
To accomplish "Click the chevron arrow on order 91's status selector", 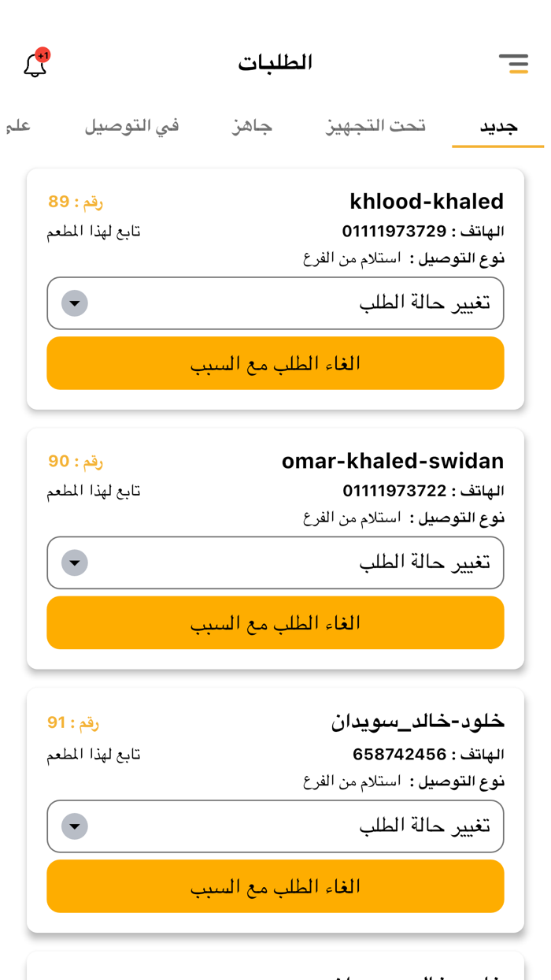I will point(74,826).
